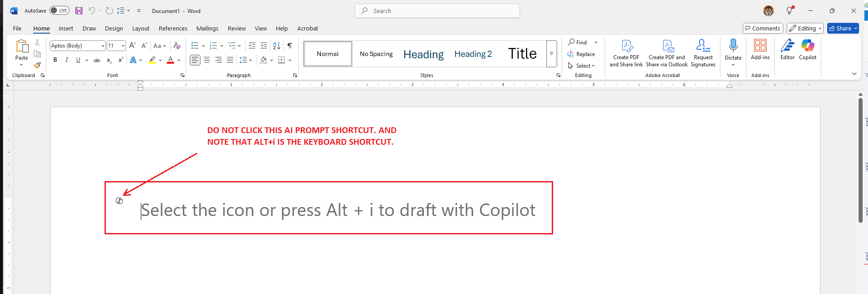Switch to the Acrobat tab
The width and height of the screenshot is (868, 294).
click(308, 28)
